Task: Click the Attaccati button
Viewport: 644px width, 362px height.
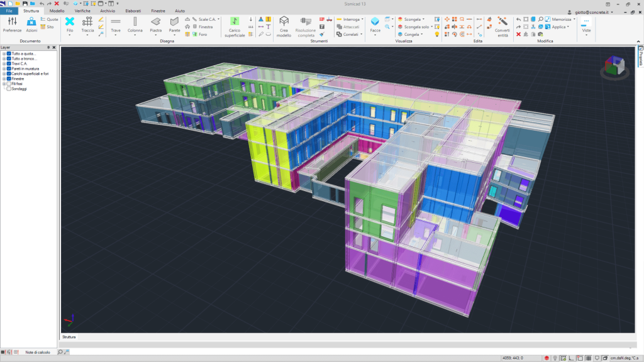Action: click(x=348, y=26)
